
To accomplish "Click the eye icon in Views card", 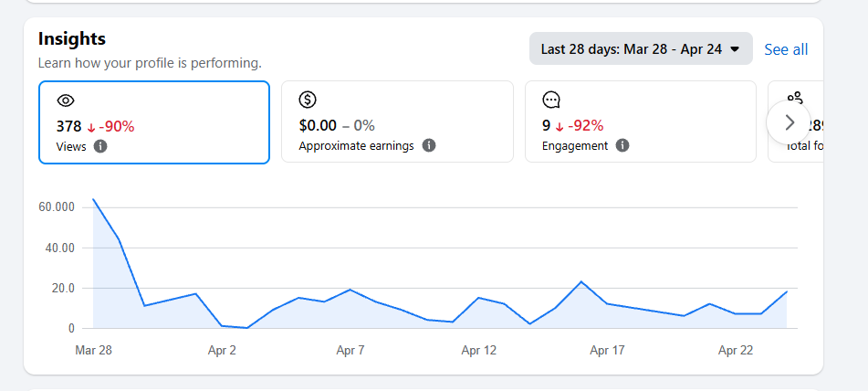I will [66, 100].
